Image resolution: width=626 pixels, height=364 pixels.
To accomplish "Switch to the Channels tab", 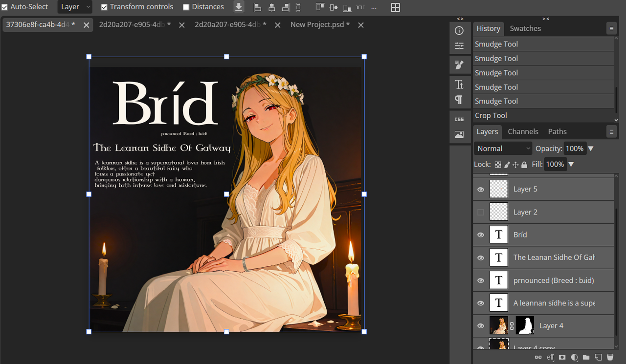I will click(523, 131).
